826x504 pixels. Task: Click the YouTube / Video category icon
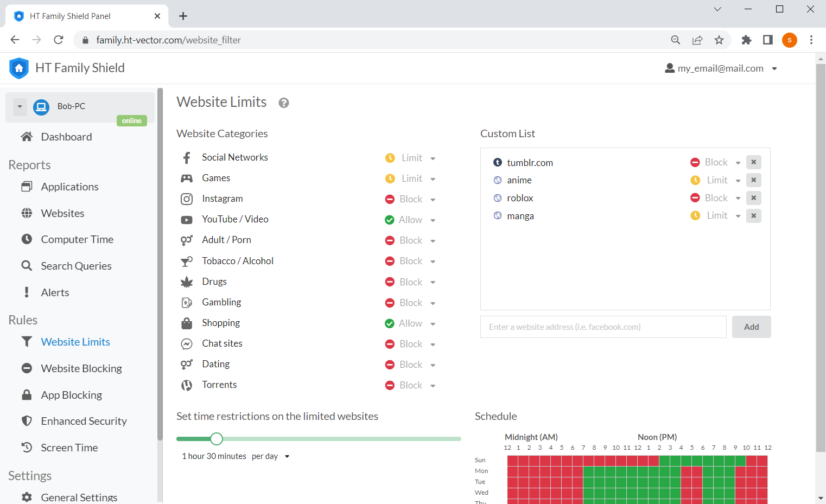(x=187, y=219)
